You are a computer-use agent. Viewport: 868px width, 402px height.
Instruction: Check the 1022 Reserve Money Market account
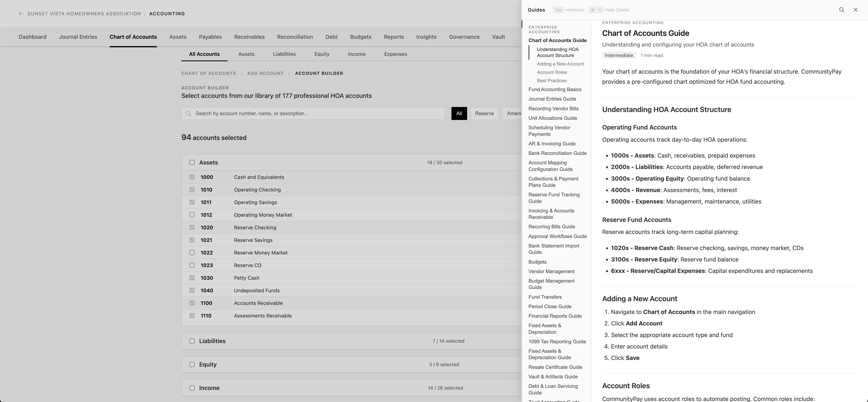coord(192,252)
